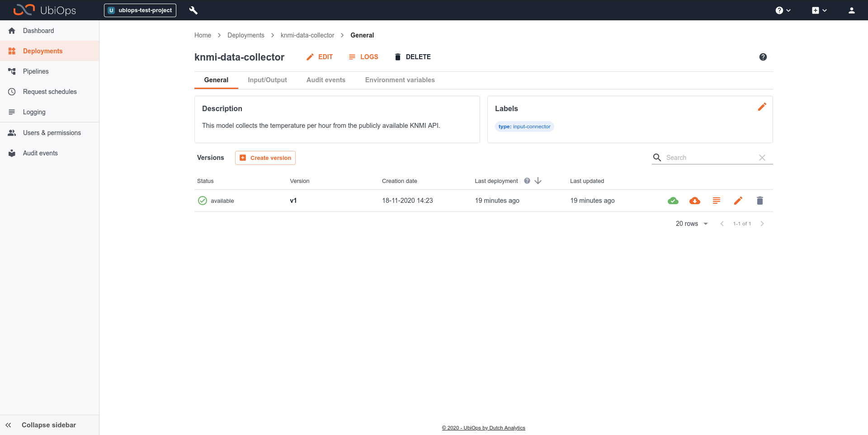Click the green cloud check icon for v1
Viewport: 868px width, 435px height.
(x=673, y=201)
